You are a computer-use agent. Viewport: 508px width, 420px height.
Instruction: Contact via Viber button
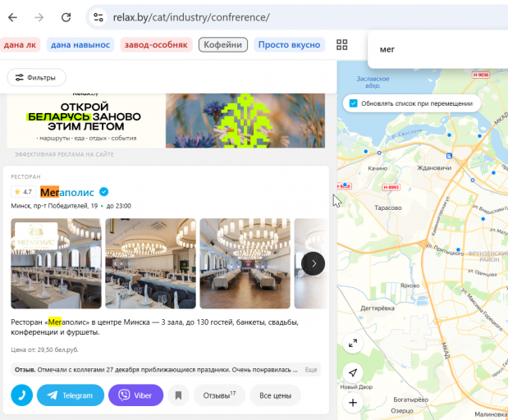point(135,395)
